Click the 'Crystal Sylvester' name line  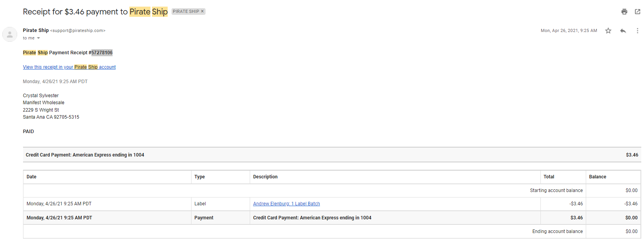point(41,96)
